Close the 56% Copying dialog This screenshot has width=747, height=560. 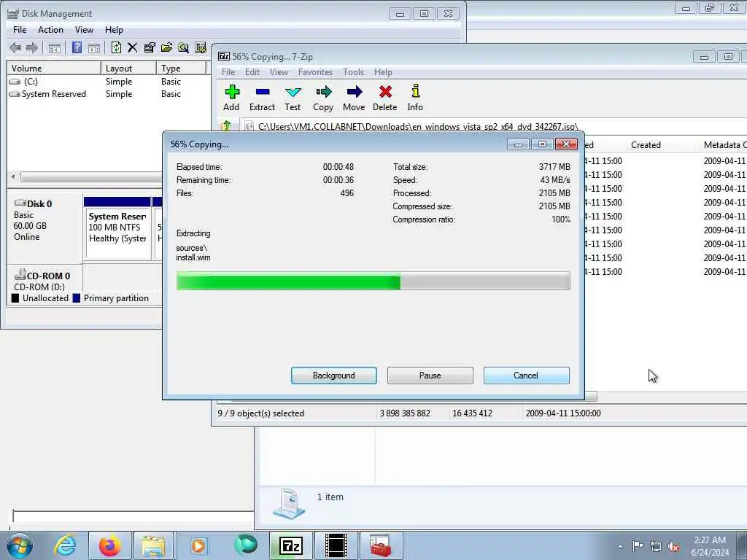click(566, 144)
